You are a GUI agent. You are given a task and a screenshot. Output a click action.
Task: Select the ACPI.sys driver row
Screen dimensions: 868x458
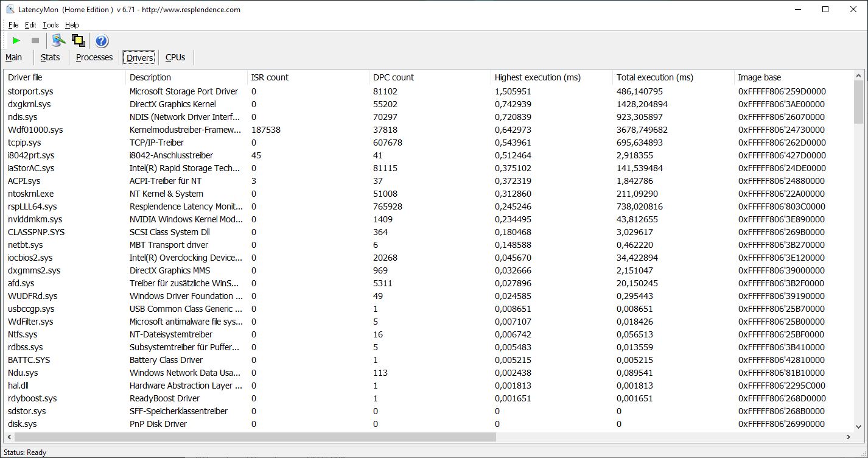click(429, 181)
